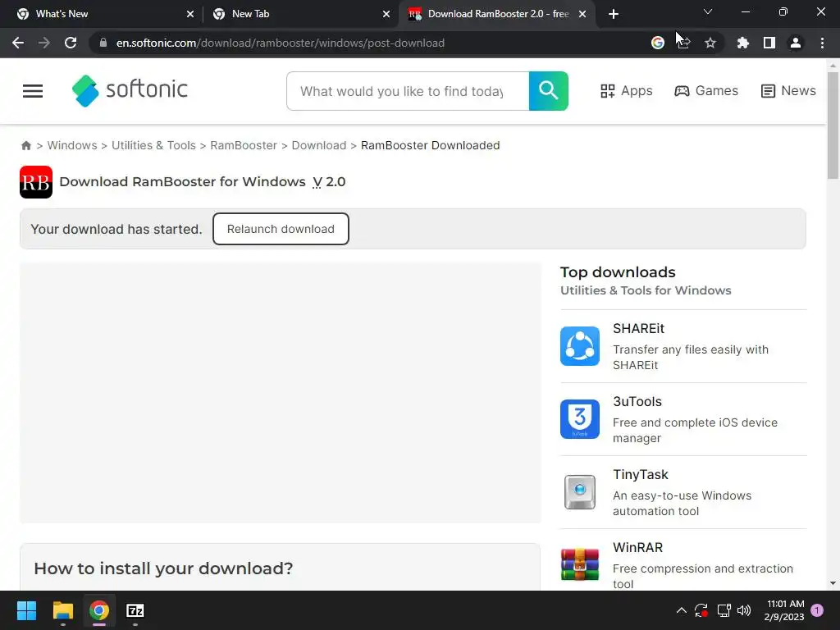
Task: Open the Apps section
Action: (626, 91)
